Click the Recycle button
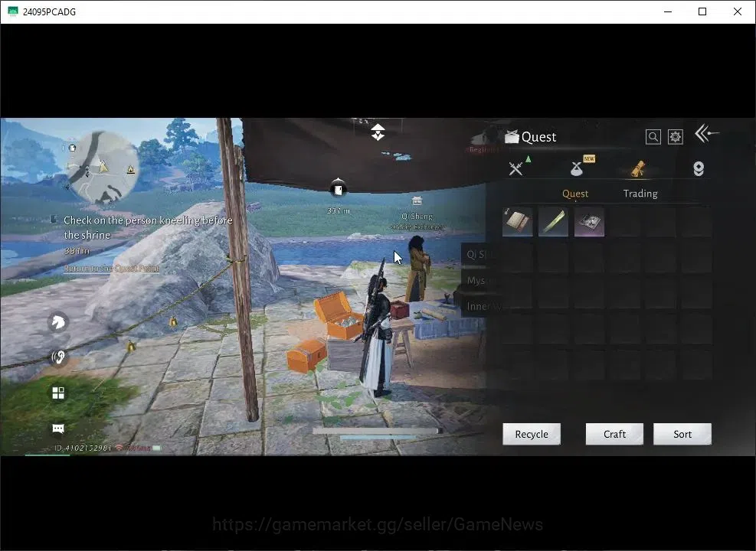The width and height of the screenshot is (756, 551). [532, 434]
